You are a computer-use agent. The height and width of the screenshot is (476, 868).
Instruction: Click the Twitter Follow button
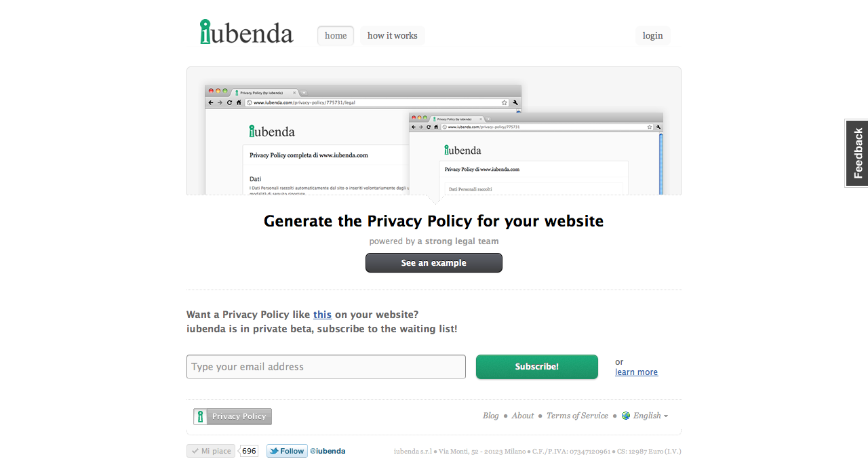[287, 451]
